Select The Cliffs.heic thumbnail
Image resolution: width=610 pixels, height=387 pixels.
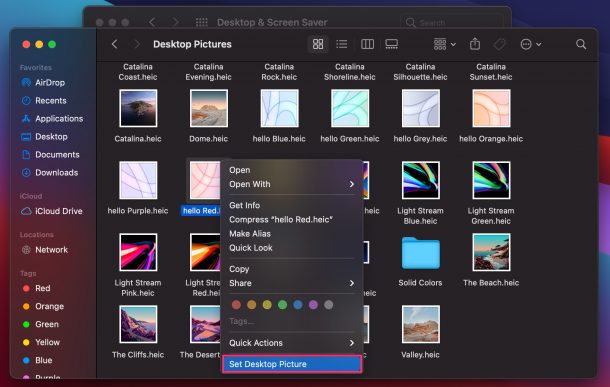click(x=138, y=324)
